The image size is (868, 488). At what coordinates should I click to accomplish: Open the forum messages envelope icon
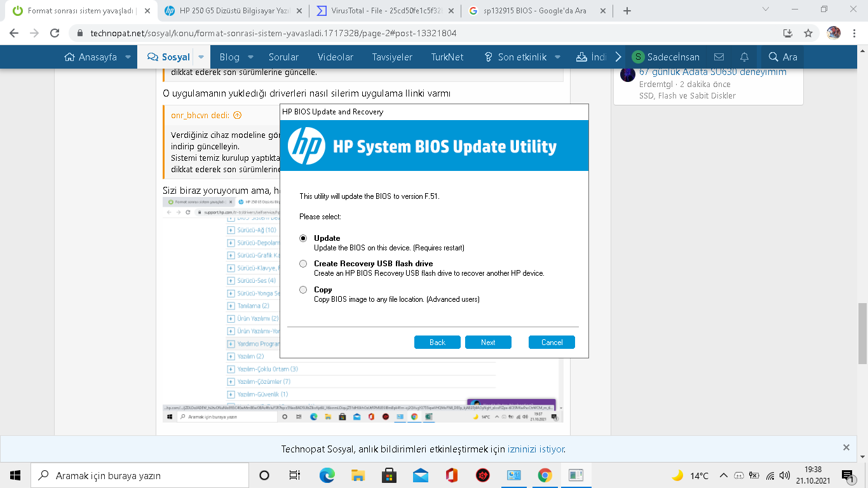point(719,57)
